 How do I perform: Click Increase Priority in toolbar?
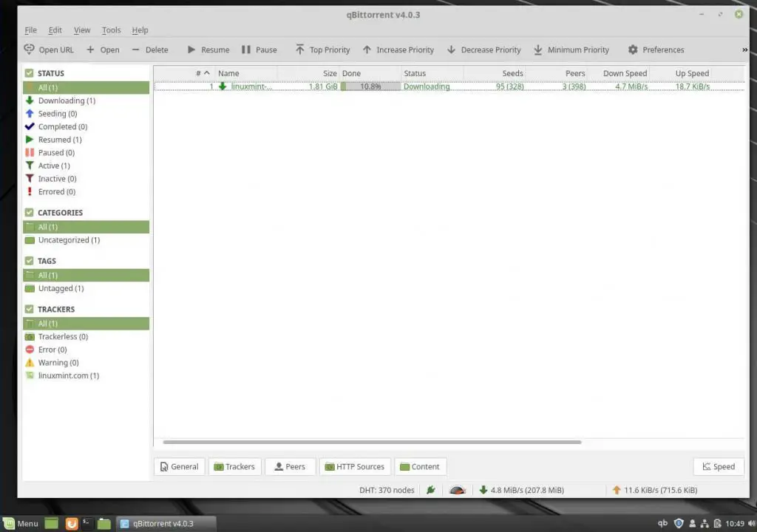[x=398, y=50]
